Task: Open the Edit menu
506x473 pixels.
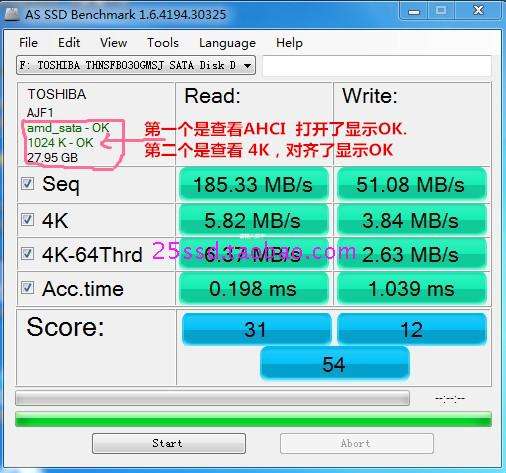Action: click(69, 43)
